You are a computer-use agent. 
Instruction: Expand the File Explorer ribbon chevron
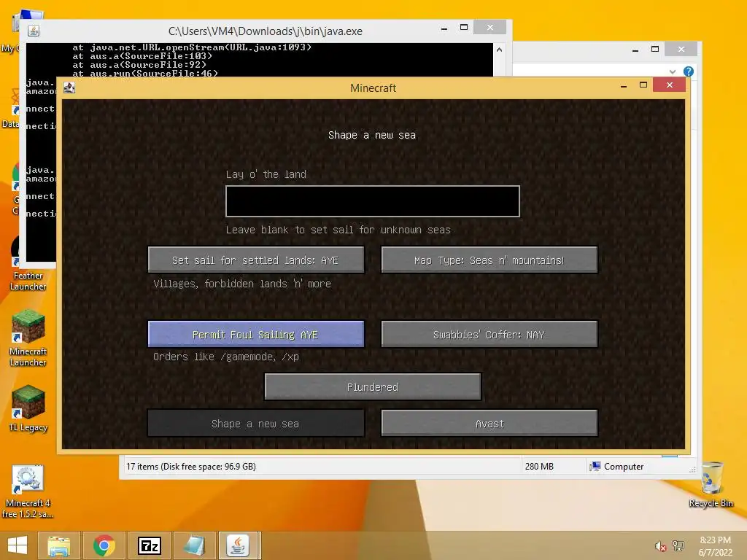[673, 71]
